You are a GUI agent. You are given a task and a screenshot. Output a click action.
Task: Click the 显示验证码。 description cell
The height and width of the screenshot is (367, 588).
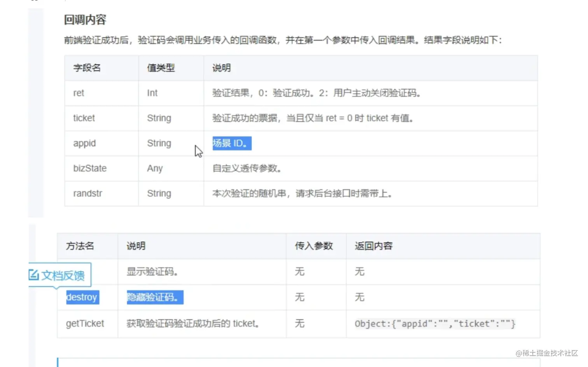coord(152,271)
